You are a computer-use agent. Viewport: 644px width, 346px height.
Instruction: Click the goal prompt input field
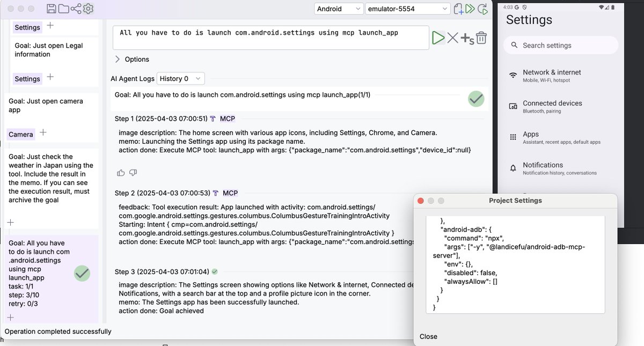[x=271, y=38]
